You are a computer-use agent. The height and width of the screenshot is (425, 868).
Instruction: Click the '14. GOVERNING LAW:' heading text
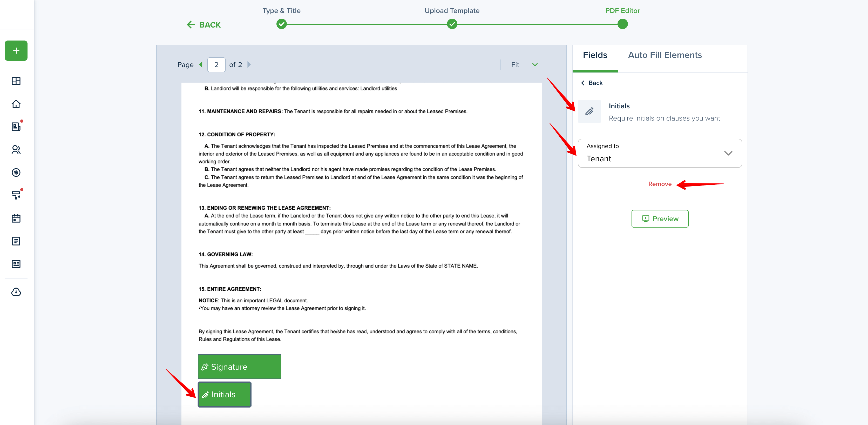225,254
